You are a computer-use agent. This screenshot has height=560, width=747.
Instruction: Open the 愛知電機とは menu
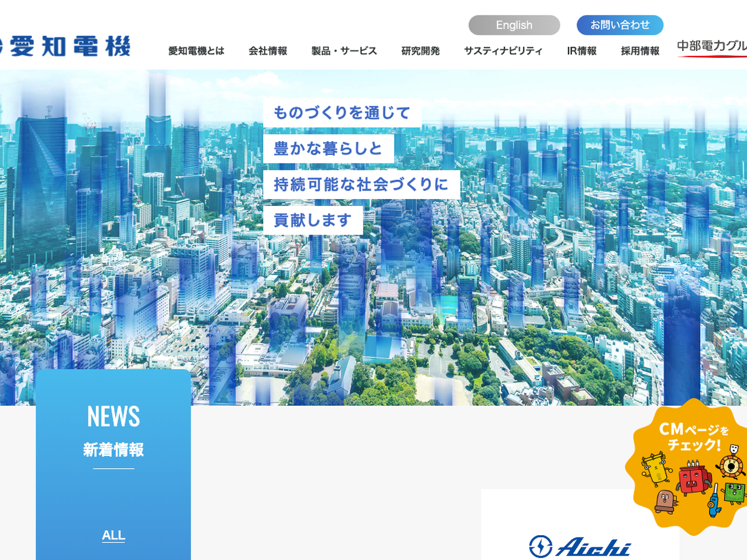[x=196, y=51]
